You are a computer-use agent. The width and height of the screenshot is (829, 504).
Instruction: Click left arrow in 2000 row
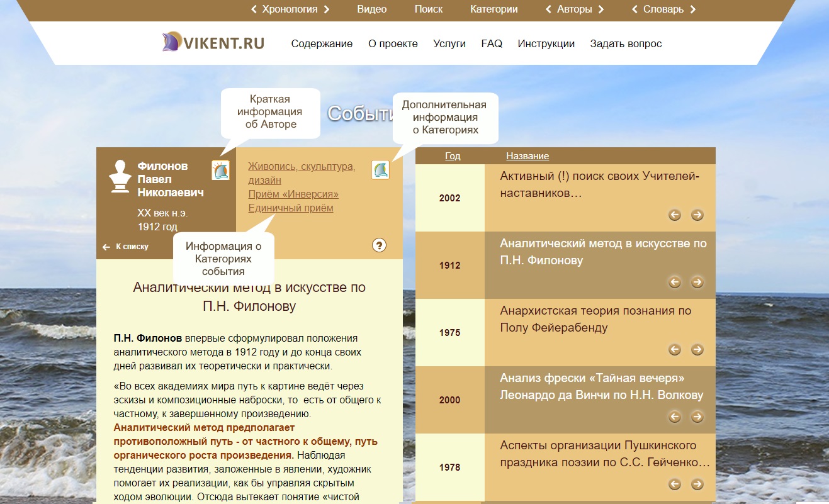675,417
